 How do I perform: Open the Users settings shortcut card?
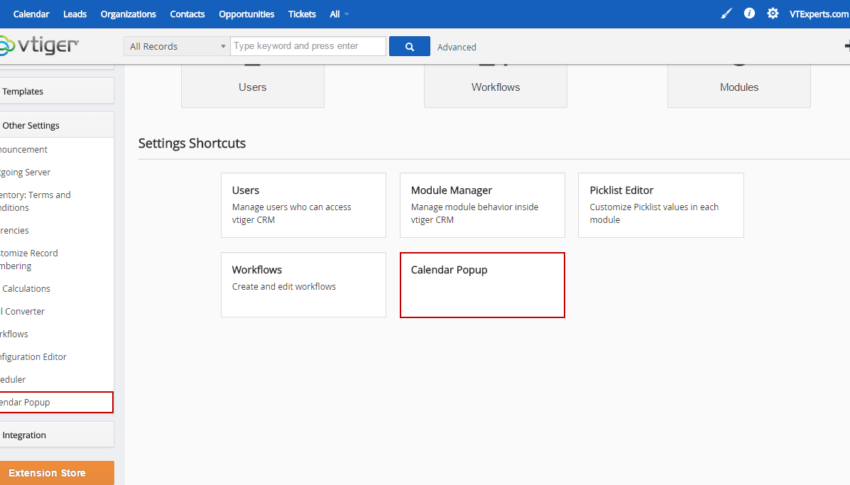pyautogui.click(x=304, y=205)
